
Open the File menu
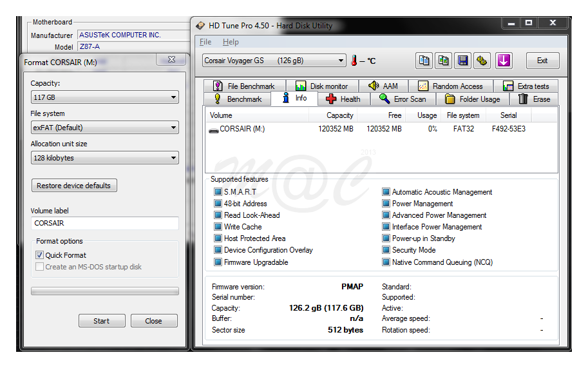pyautogui.click(x=205, y=42)
